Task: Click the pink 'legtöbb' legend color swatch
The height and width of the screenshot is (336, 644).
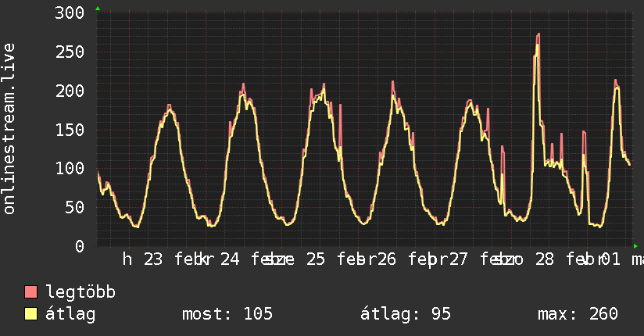Action: click(30, 291)
